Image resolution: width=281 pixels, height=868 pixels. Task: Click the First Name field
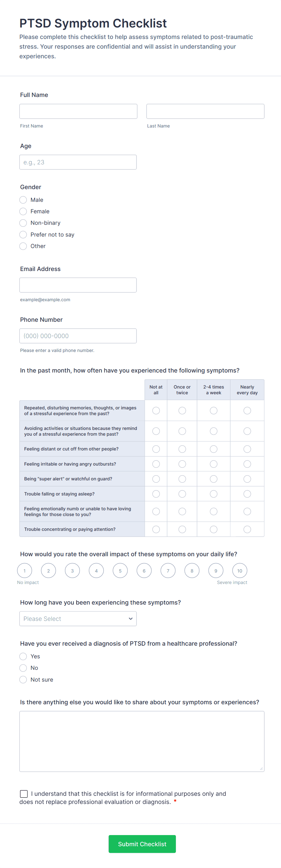(78, 111)
